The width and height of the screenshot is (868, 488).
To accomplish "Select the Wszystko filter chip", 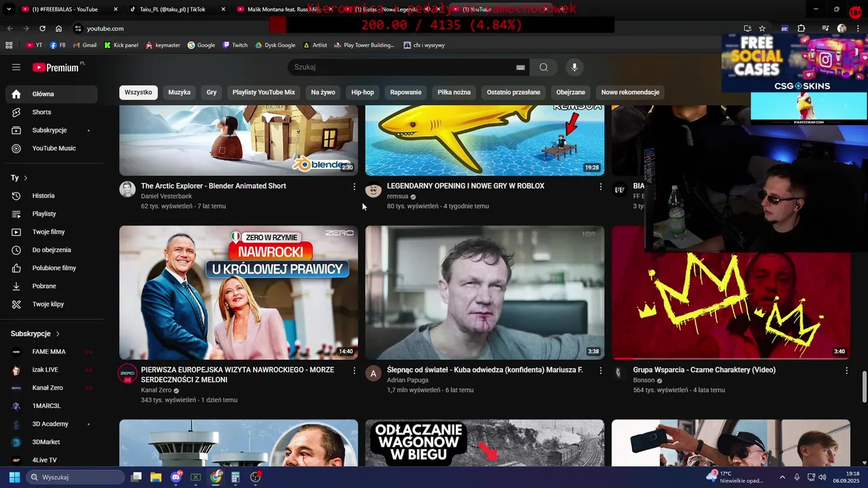I will click(x=138, y=92).
